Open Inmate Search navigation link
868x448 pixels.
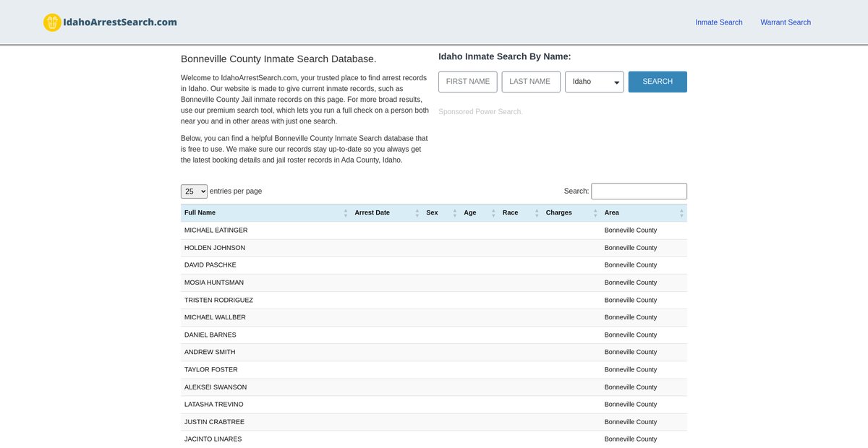pos(718,22)
